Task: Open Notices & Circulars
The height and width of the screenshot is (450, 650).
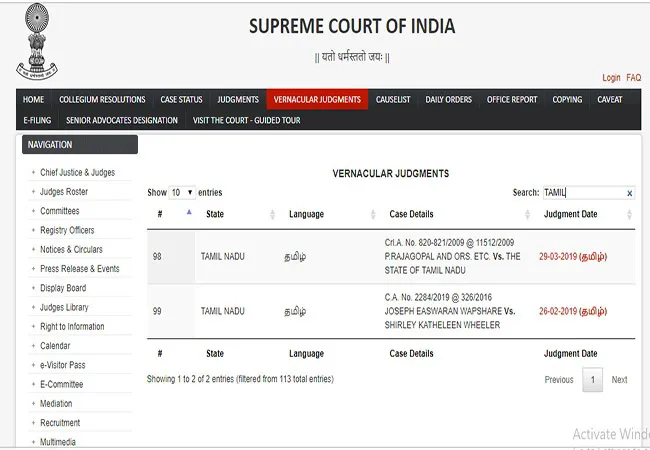Action: (71, 249)
